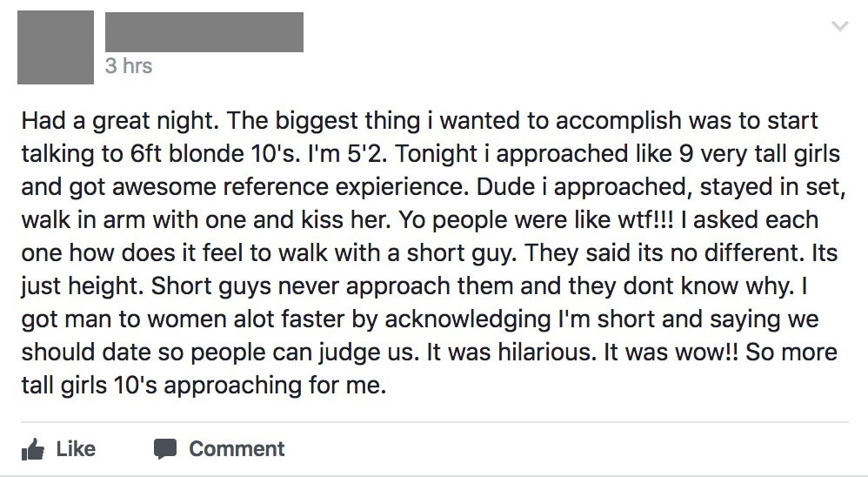Viewport: 868px width, 477px height.
Task: Click the "Like" text label
Action: (76, 449)
